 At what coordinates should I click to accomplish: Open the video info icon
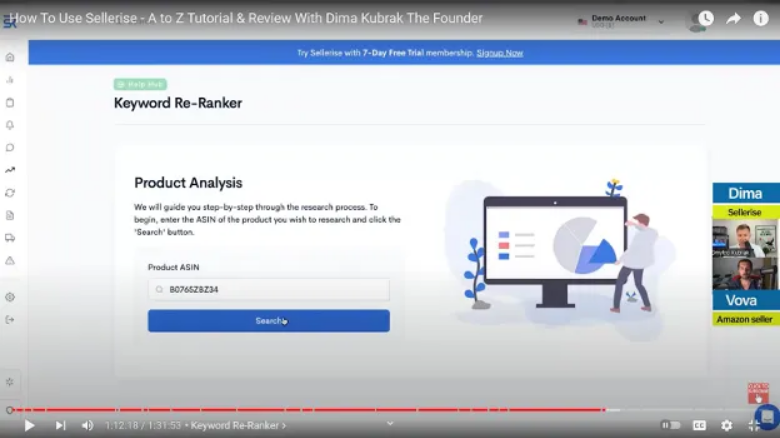pyautogui.click(x=761, y=18)
